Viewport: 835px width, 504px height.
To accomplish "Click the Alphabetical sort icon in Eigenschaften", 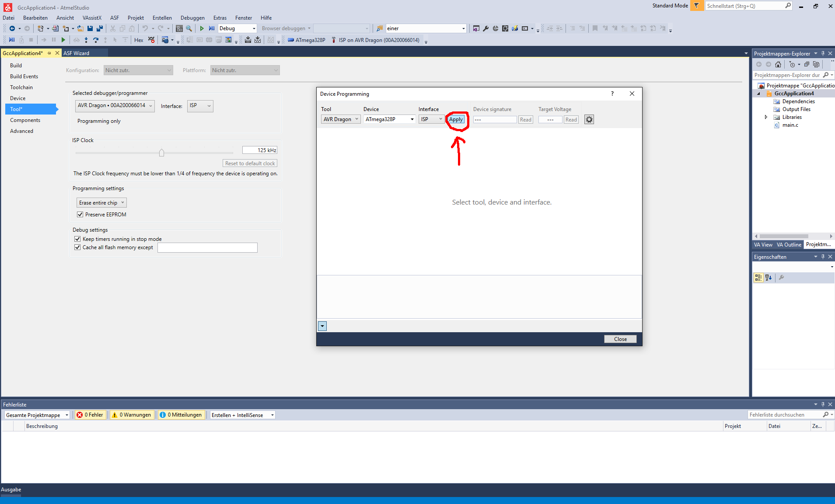I will point(769,277).
